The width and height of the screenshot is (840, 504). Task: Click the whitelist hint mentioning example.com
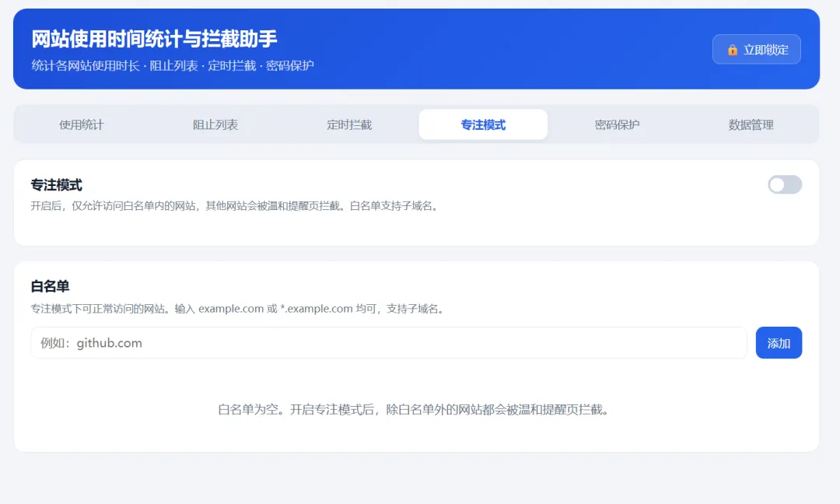(239, 309)
